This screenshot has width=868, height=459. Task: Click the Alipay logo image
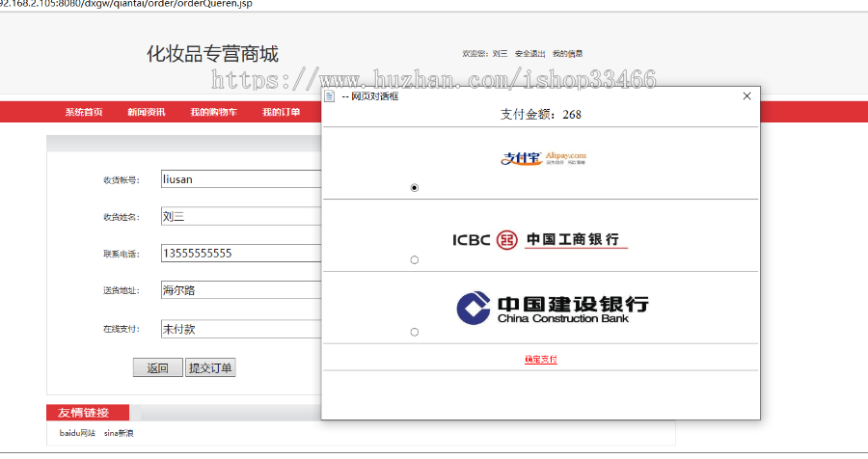click(x=543, y=158)
